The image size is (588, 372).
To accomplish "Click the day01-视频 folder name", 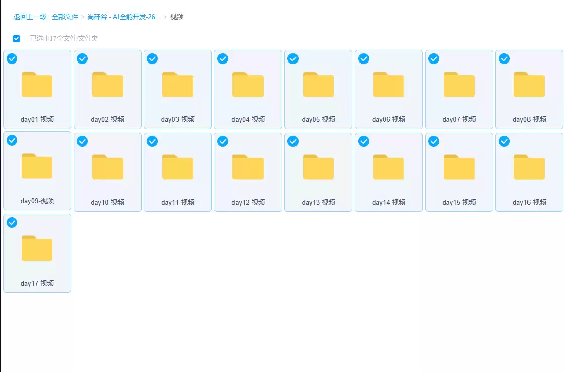I will [x=37, y=119].
